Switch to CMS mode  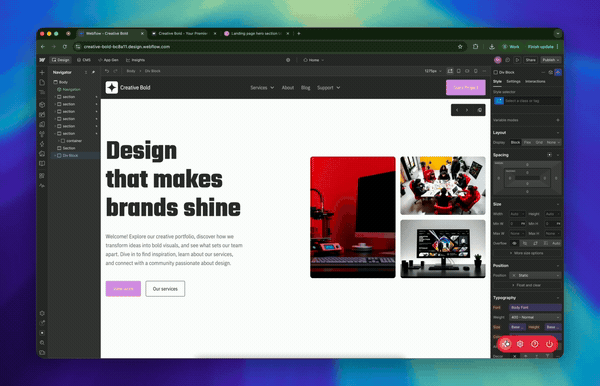coord(84,60)
